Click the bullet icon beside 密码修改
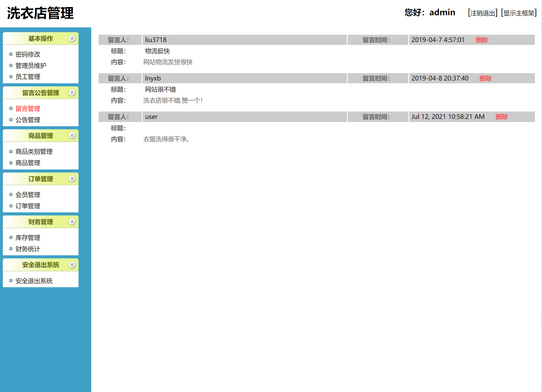This screenshot has width=542, height=392. click(11, 54)
